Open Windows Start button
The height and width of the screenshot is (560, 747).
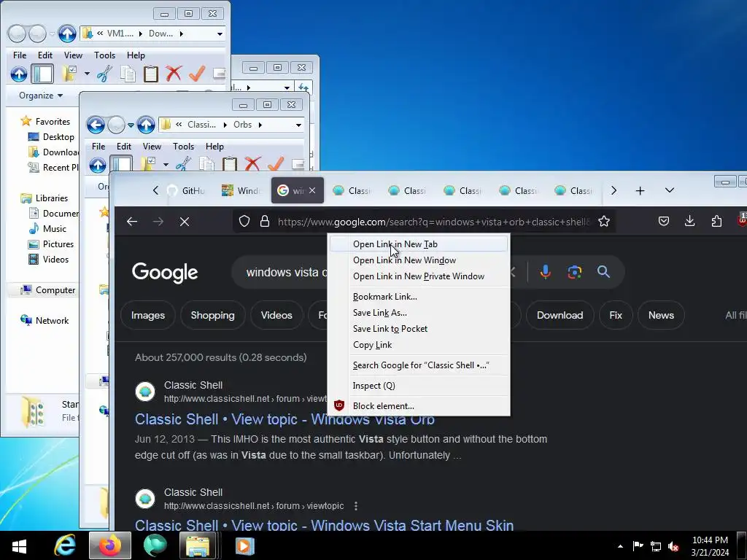coord(19,545)
